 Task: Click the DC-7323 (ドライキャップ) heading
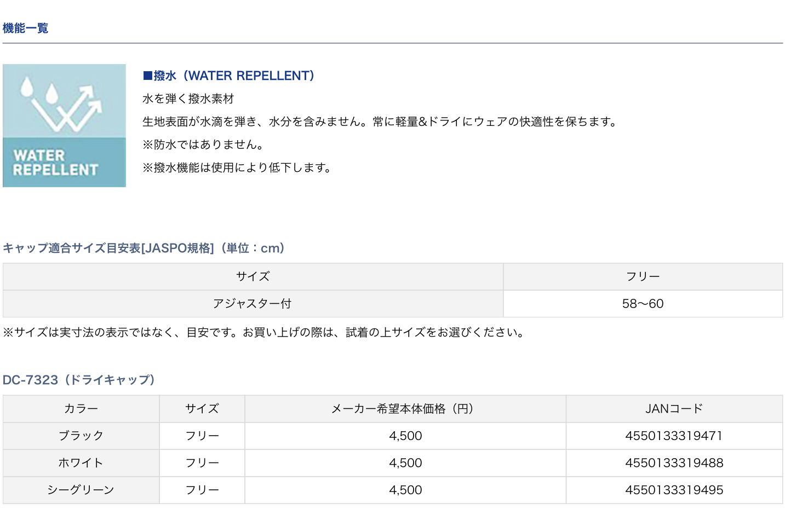pyautogui.click(x=79, y=380)
